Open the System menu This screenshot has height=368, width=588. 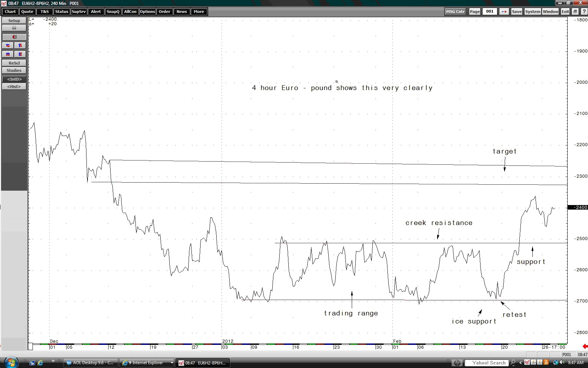tap(533, 12)
